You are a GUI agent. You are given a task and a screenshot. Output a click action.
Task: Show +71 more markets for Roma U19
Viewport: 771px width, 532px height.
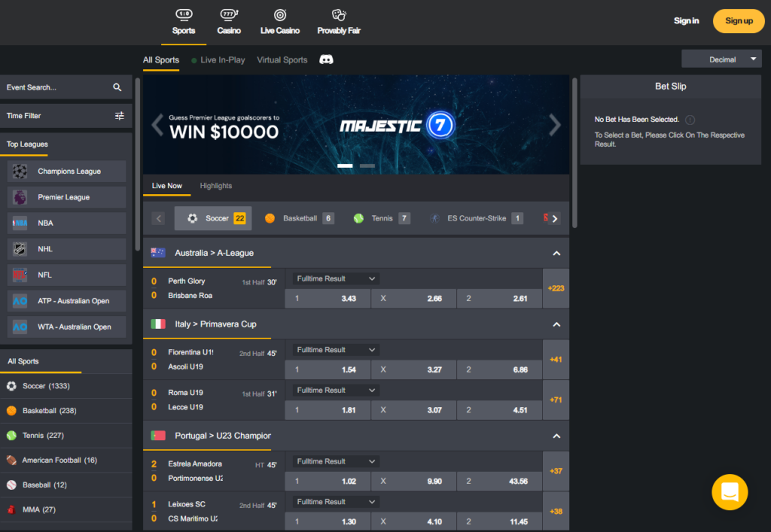click(556, 400)
